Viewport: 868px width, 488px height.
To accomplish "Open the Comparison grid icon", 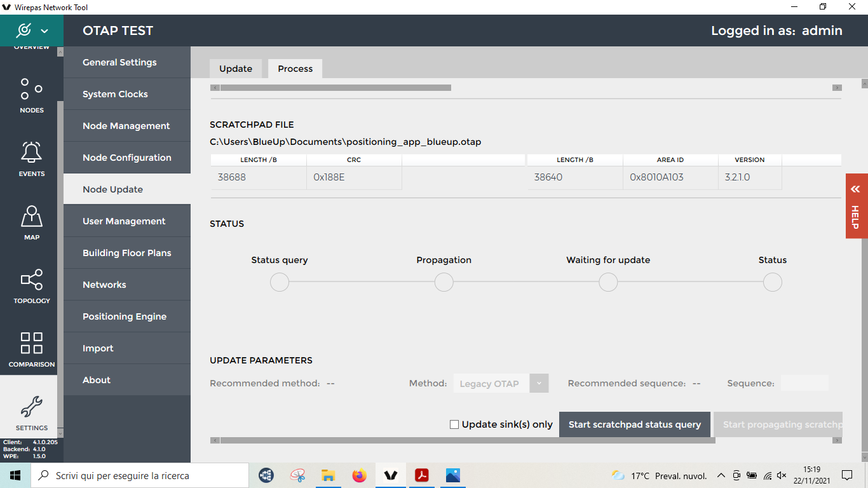I will coord(31,343).
